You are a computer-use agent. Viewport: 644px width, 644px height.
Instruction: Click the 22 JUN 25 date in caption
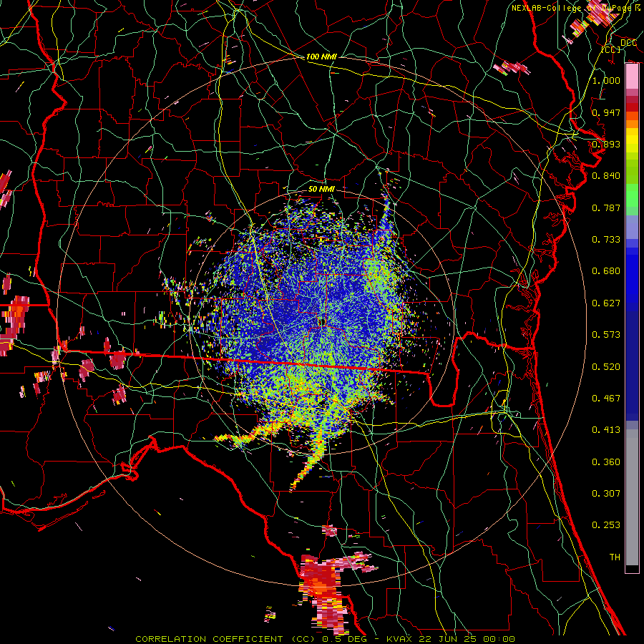point(448,639)
